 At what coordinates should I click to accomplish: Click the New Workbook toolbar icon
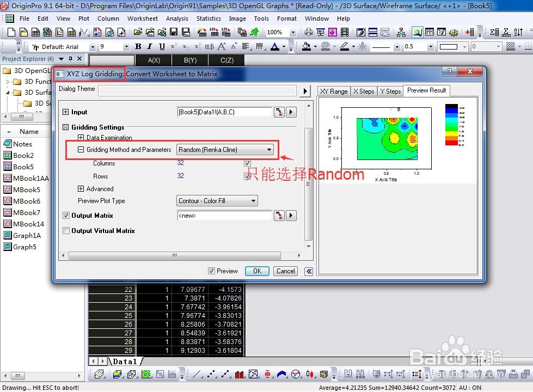click(x=35, y=32)
